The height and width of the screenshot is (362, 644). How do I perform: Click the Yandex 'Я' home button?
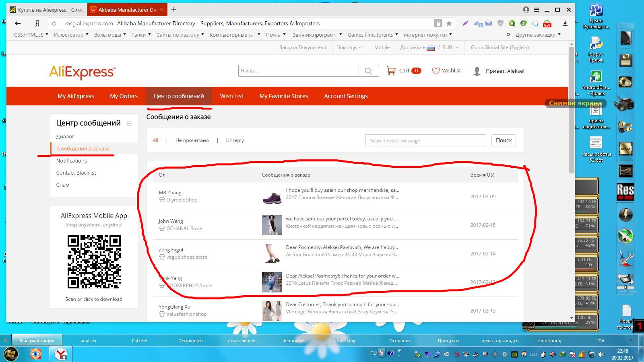(37, 23)
